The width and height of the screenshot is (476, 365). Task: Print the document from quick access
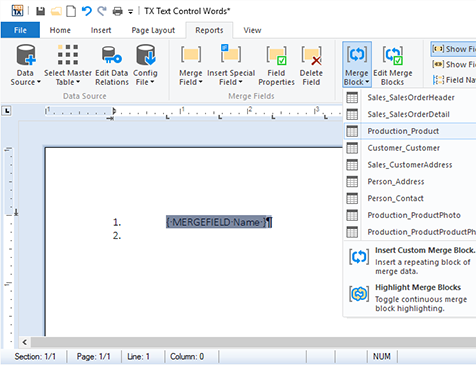117,11
